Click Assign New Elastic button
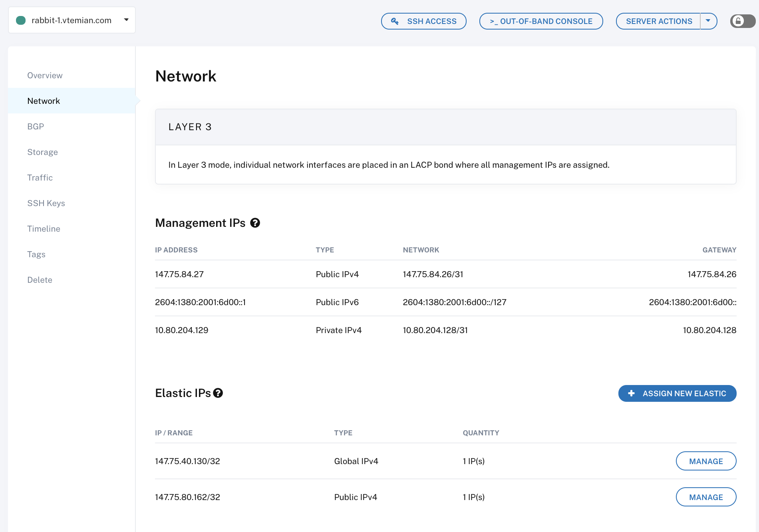The width and height of the screenshot is (759, 532). tap(677, 393)
